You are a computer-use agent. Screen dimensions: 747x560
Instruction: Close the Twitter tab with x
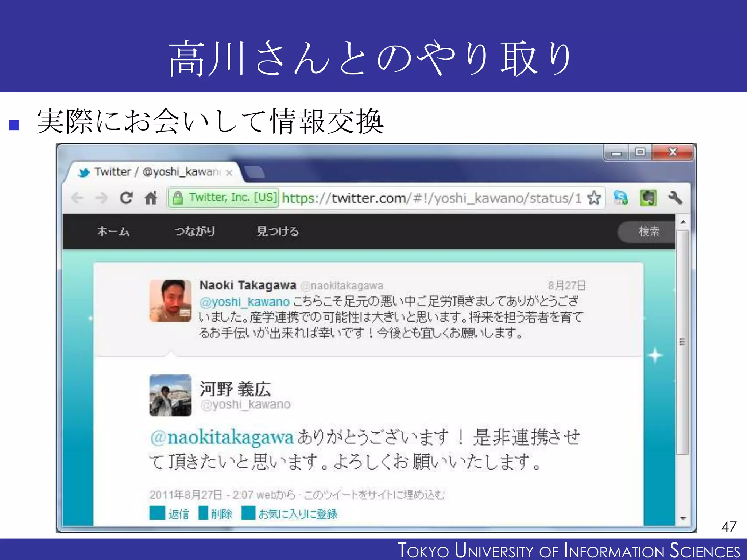[229, 173]
